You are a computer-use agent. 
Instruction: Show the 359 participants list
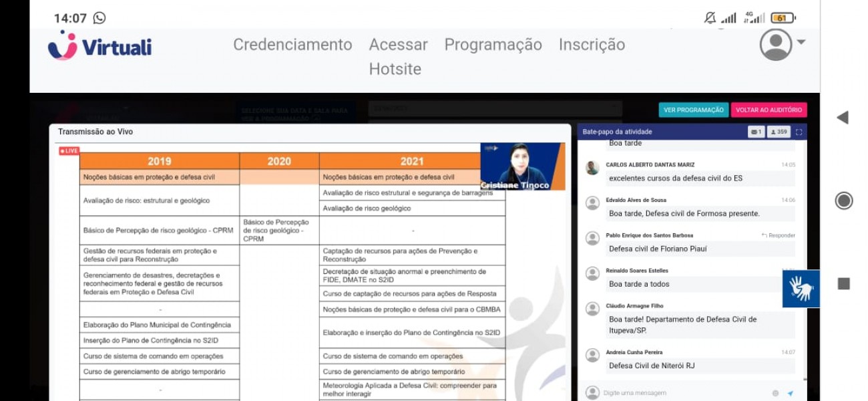(779, 132)
